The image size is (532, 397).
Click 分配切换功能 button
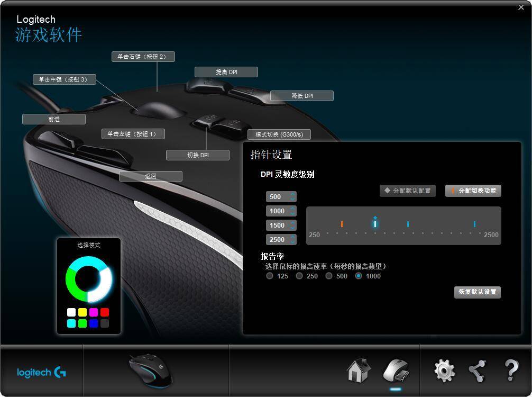[x=473, y=191]
